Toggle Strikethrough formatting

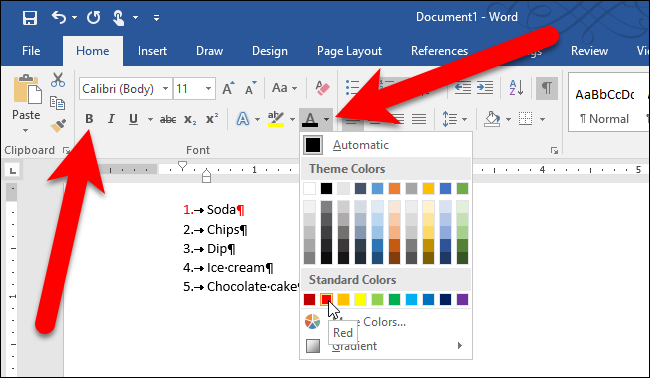[168, 120]
